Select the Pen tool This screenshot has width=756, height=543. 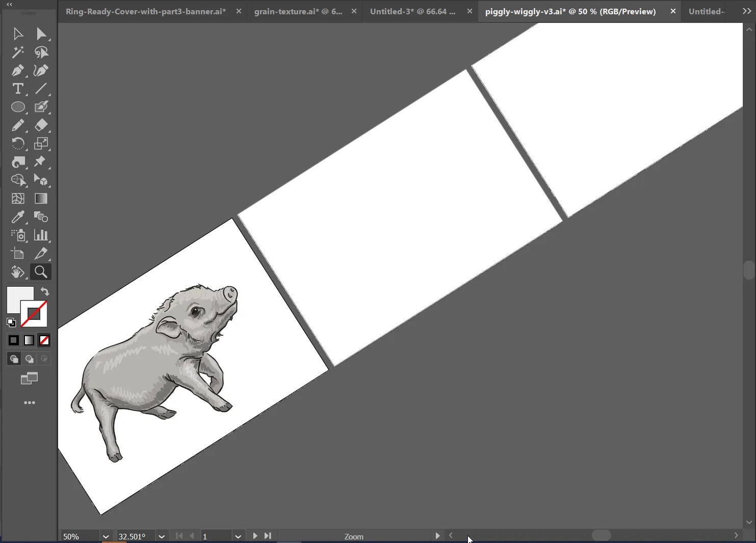(18, 70)
